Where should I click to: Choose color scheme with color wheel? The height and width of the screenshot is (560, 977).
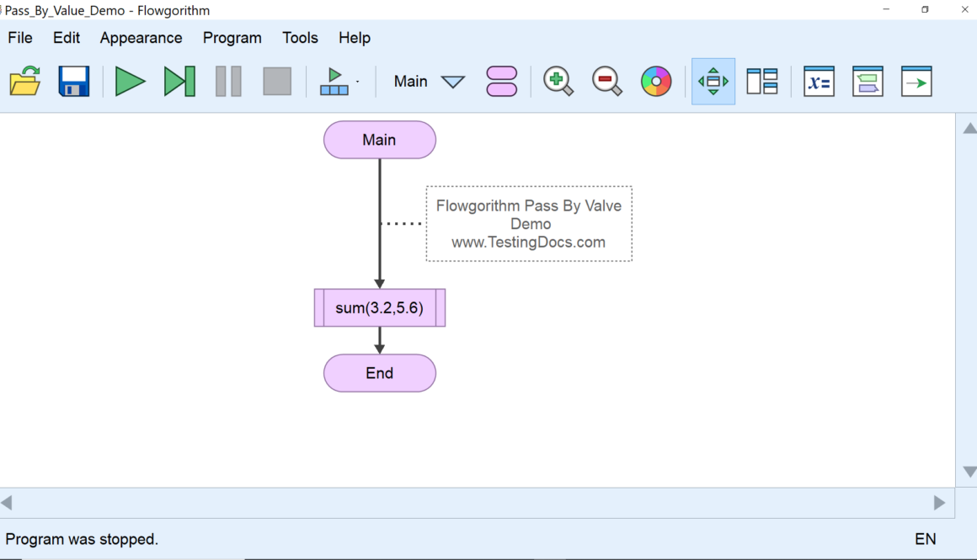[656, 81]
